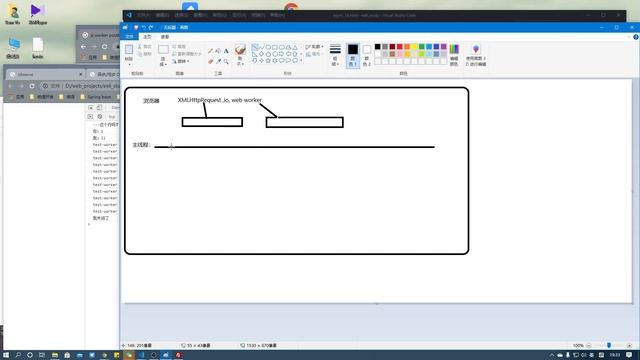This screenshot has width=640, height=360.
Task: Expand the shapes gallery more arrow
Action: 301,60
